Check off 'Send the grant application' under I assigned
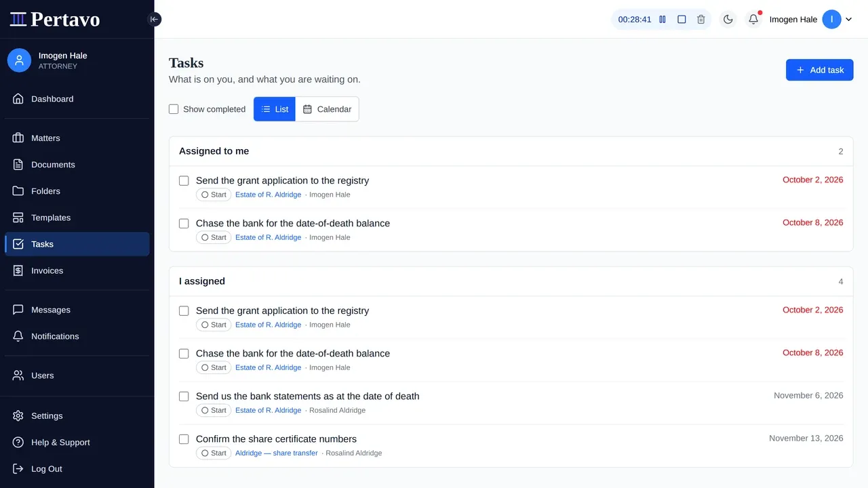The image size is (868, 488). [184, 311]
